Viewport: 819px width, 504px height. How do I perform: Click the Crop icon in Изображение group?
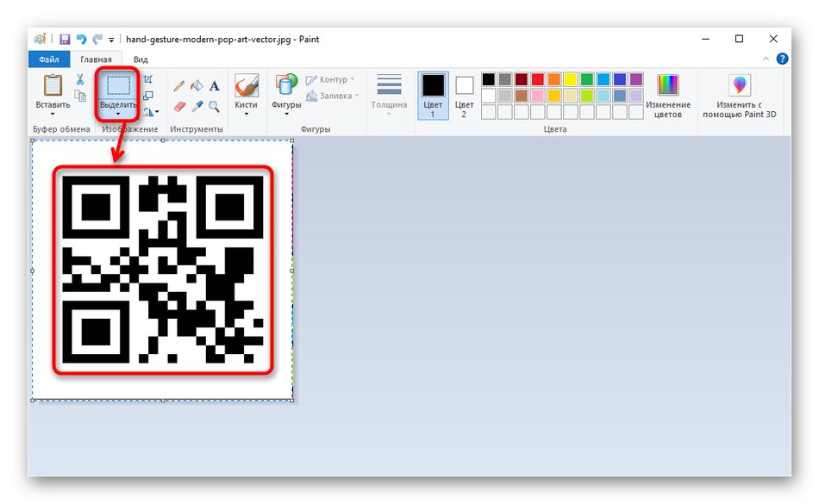click(148, 78)
